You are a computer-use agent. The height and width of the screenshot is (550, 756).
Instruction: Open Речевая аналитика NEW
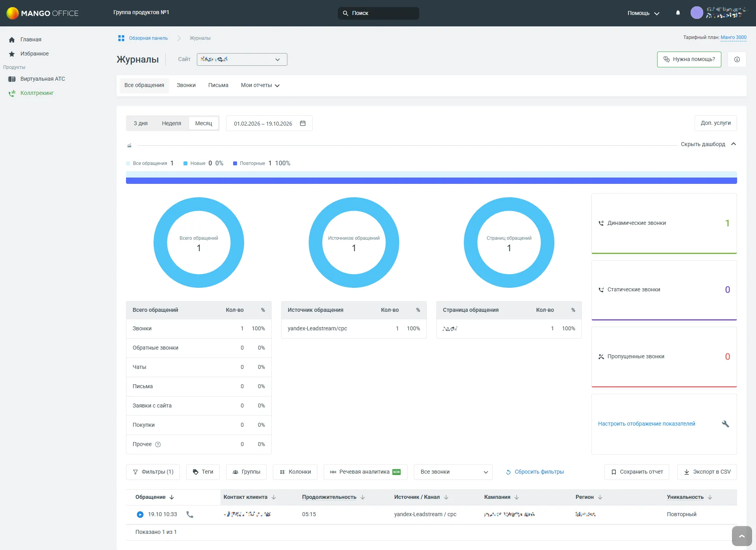[365, 472]
